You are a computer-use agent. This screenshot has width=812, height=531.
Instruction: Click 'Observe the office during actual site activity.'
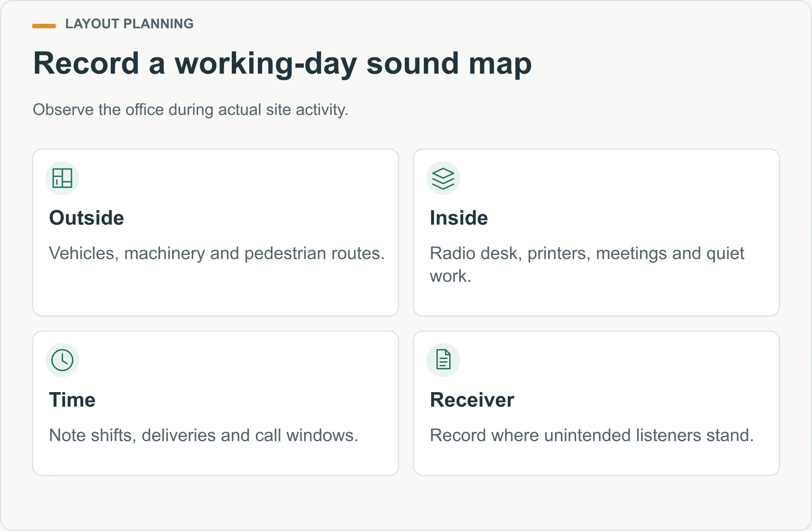(x=190, y=110)
